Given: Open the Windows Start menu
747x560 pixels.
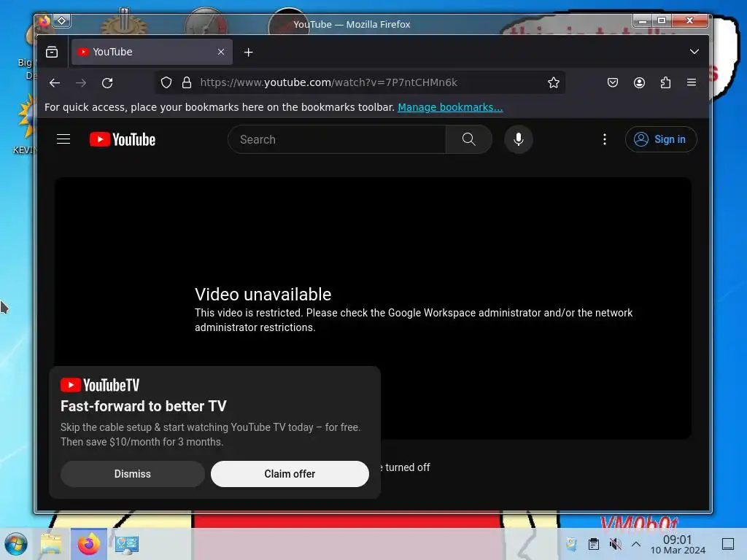Looking at the screenshot, I should 16,544.
